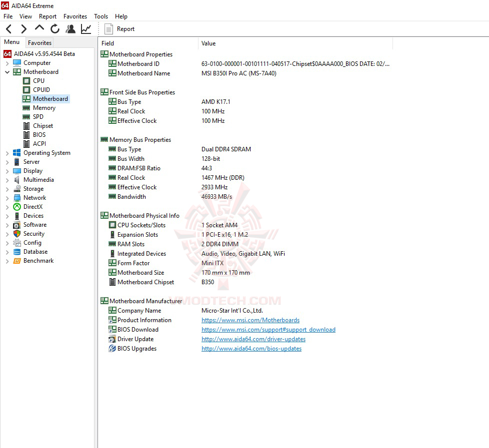This screenshot has height=448, width=489.
Task: Select the Form Factor row
Action: (245, 263)
